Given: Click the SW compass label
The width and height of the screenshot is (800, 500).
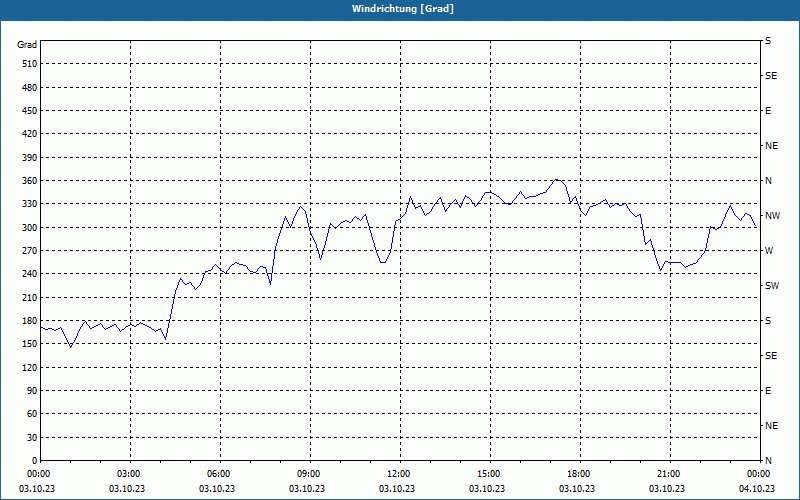Looking at the screenshot, I should coord(772,286).
